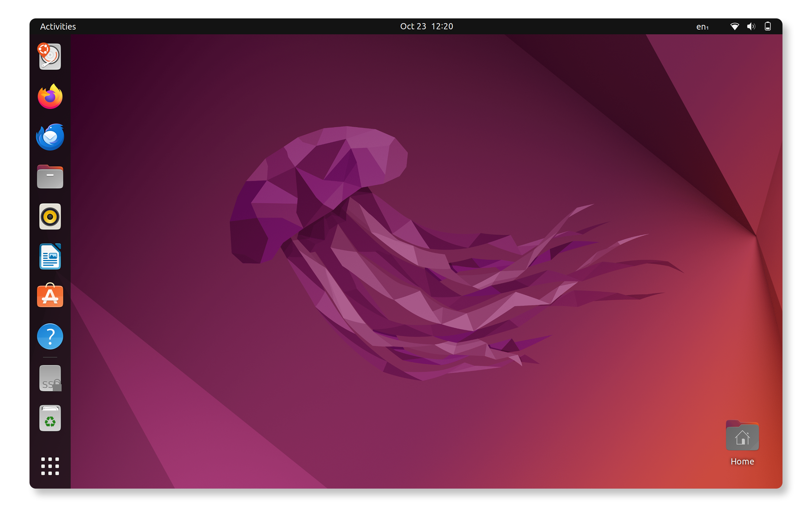Launch the Ubuntu App Center
This screenshot has width=812, height=507.
[50, 296]
